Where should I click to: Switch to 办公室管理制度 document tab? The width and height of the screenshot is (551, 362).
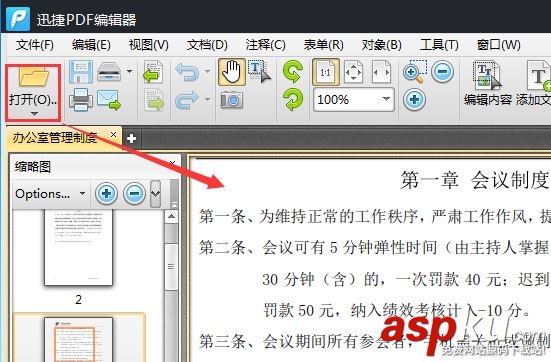point(55,137)
